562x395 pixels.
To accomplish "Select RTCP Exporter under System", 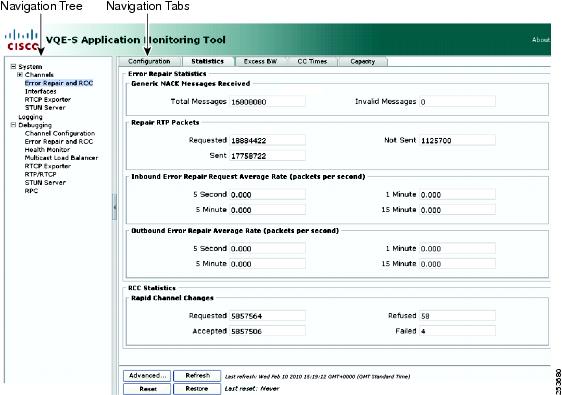I will [48, 100].
